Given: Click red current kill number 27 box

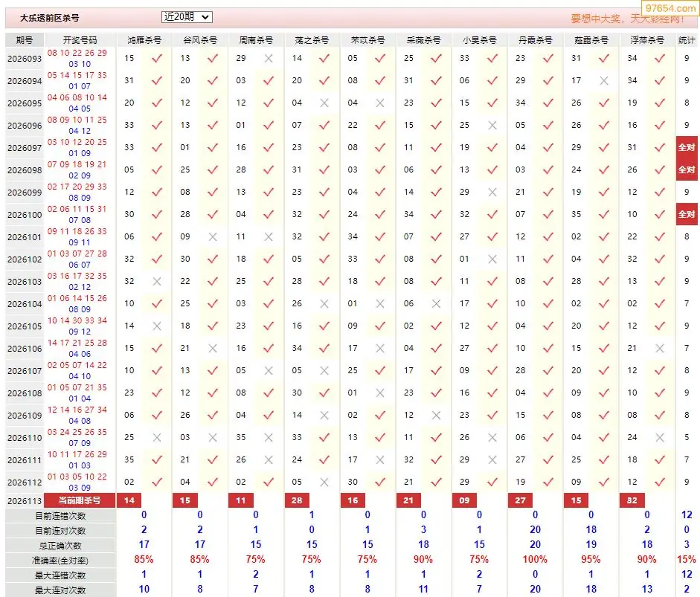Looking at the screenshot, I should click(x=521, y=500).
